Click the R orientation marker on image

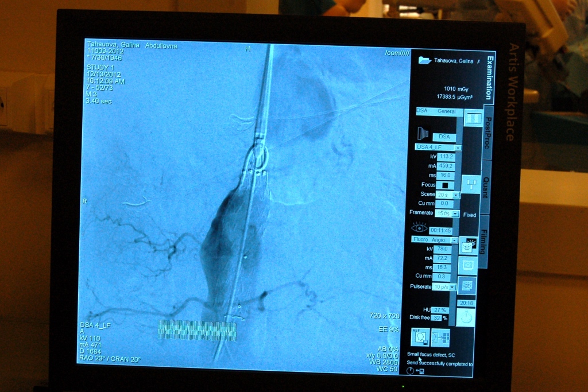pos(85,201)
